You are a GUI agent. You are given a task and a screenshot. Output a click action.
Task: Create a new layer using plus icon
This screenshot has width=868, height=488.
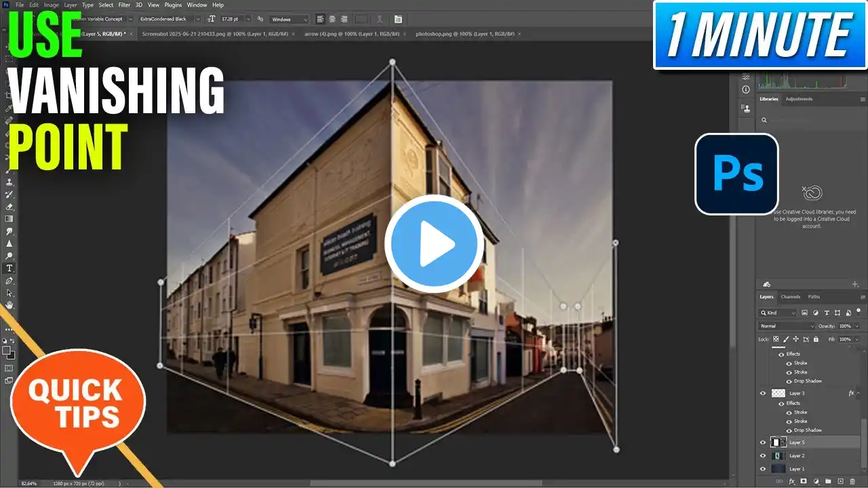tap(841, 481)
